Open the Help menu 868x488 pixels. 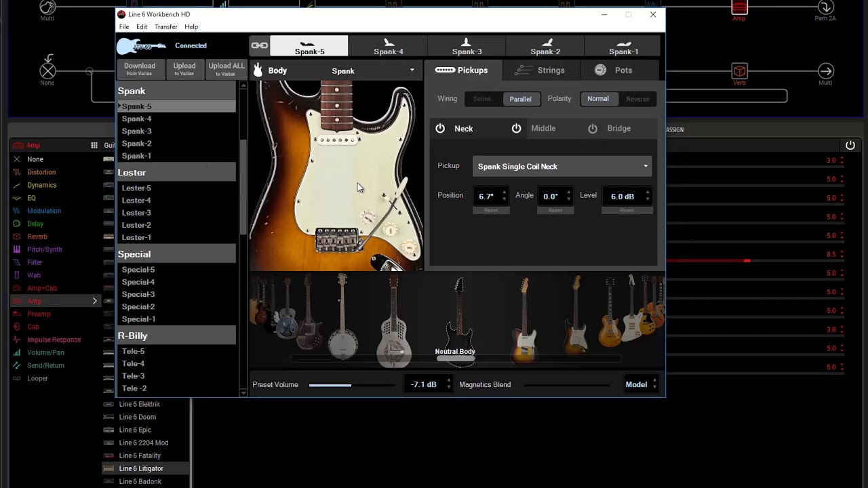[x=191, y=27]
